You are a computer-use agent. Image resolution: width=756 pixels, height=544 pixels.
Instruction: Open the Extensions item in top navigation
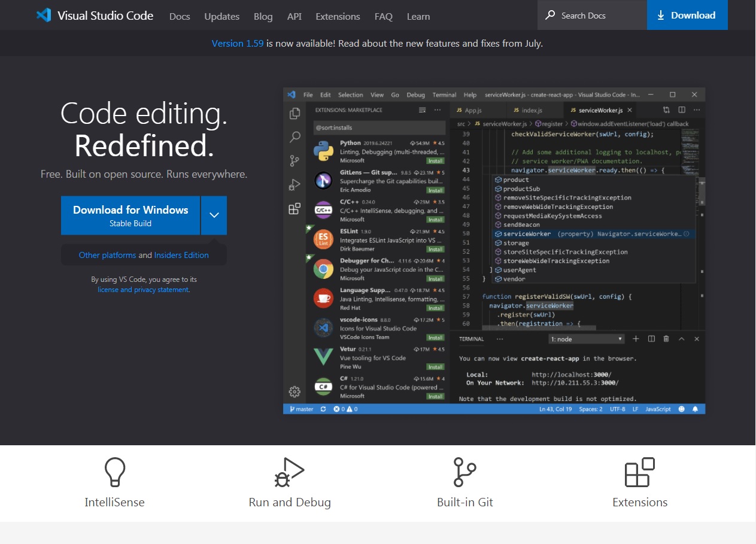338,16
